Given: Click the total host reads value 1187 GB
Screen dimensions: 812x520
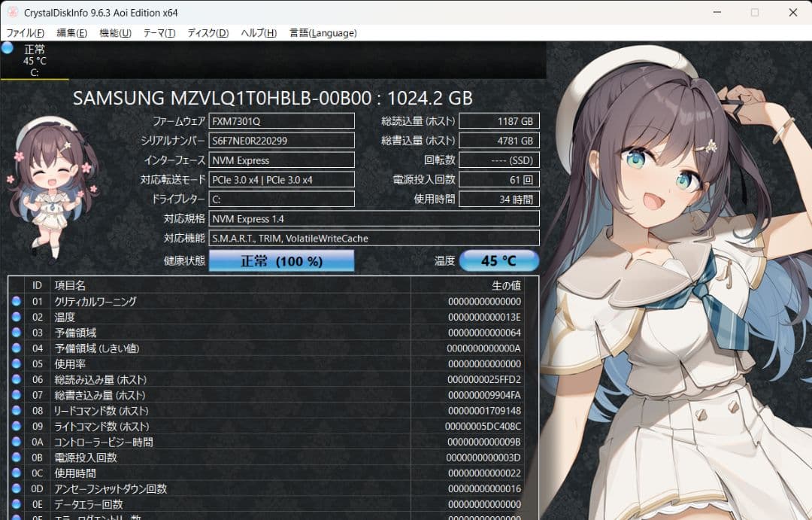Looking at the screenshot, I should pyautogui.click(x=499, y=121).
